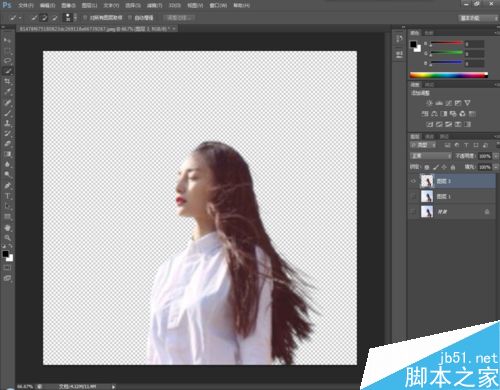Open the collapsed History panel icon
The width and height of the screenshot is (500, 390).
[x=399, y=39]
